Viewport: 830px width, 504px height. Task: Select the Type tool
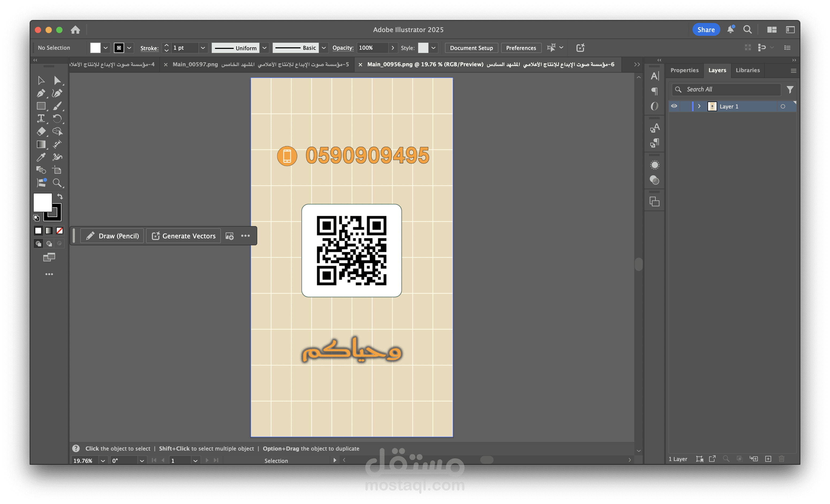tap(41, 118)
